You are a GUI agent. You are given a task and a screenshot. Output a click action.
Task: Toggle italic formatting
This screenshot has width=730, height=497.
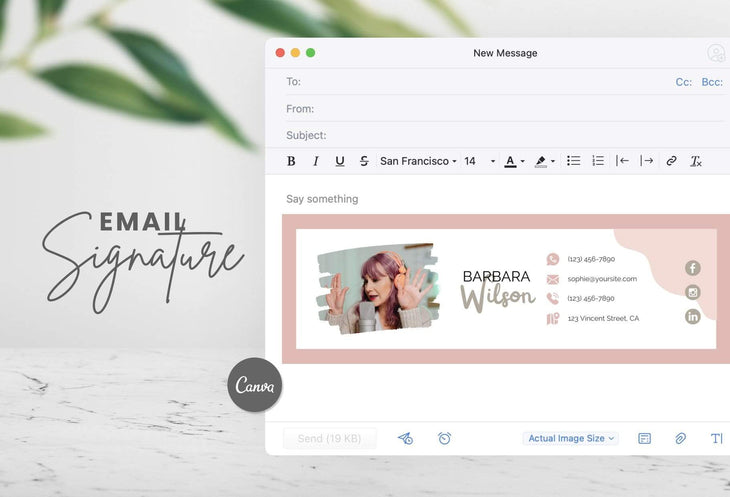316,161
